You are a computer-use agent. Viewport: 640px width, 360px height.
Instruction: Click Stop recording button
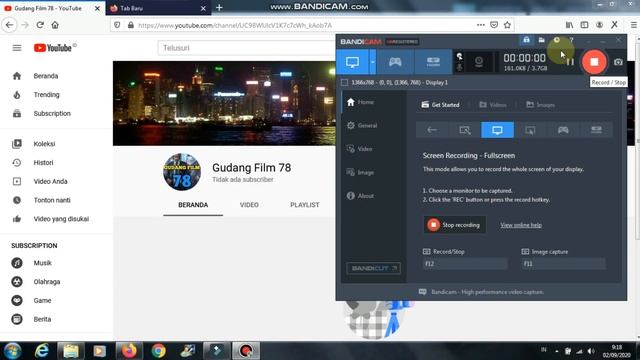tap(454, 225)
